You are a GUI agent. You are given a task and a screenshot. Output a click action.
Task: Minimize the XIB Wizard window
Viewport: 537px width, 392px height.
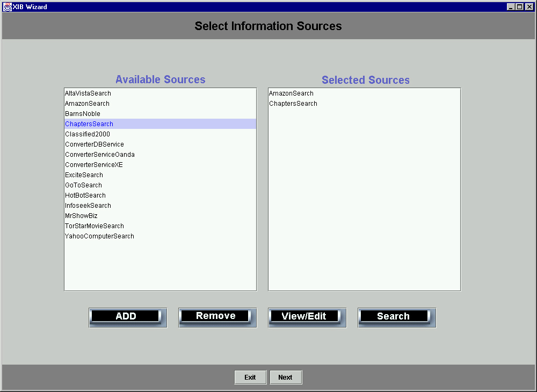click(x=511, y=7)
